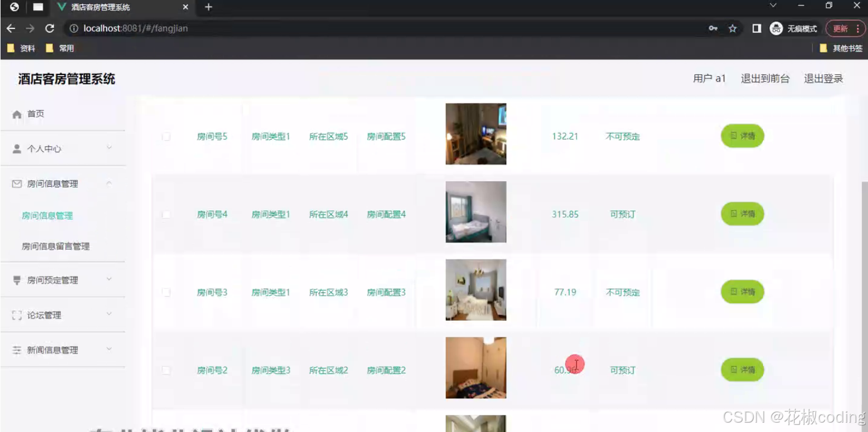Click the up chevron beside 房间信息管理
This screenshot has width=868, height=432.
[109, 183]
